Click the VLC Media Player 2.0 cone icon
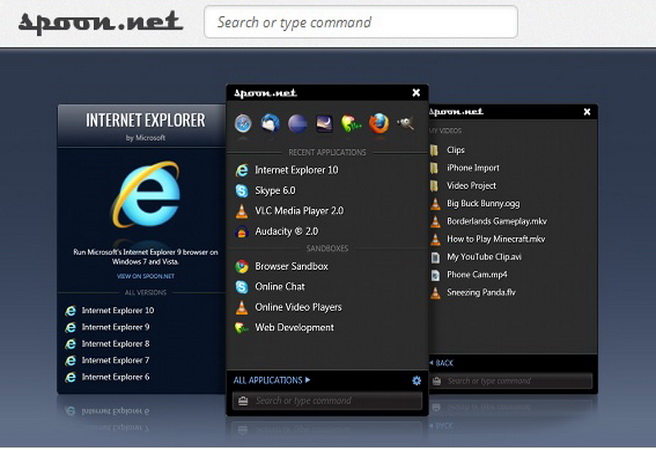 pyautogui.click(x=242, y=211)
